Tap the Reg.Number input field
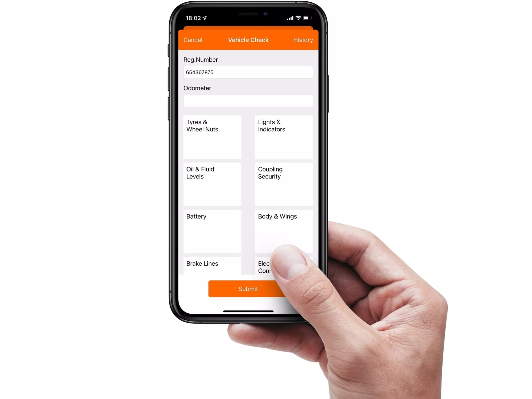Screen dimensions: 532x399 point(248,72)
